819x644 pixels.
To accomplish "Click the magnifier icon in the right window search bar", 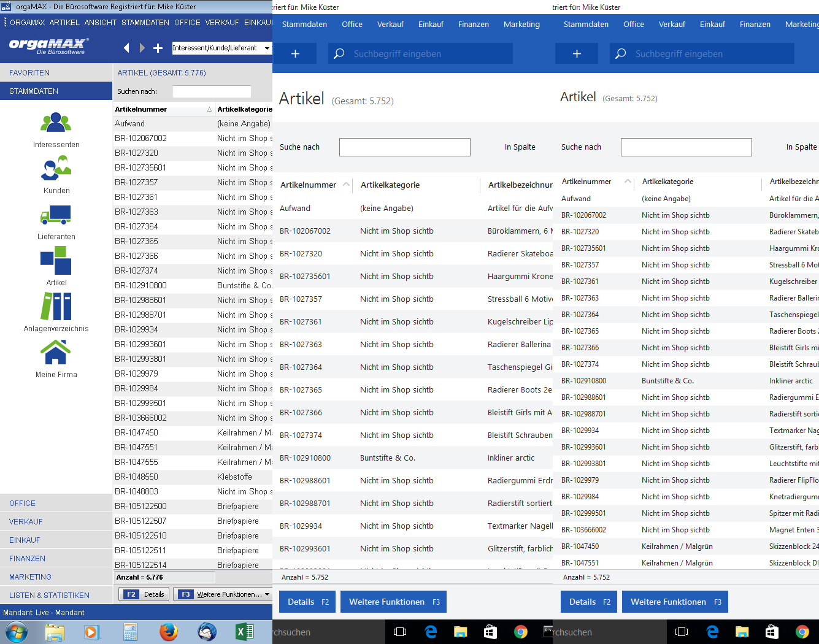I will 620,53.
